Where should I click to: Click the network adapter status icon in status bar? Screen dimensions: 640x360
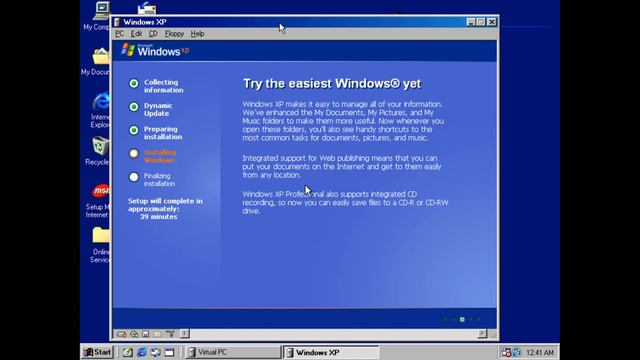[x=170, y=334]
